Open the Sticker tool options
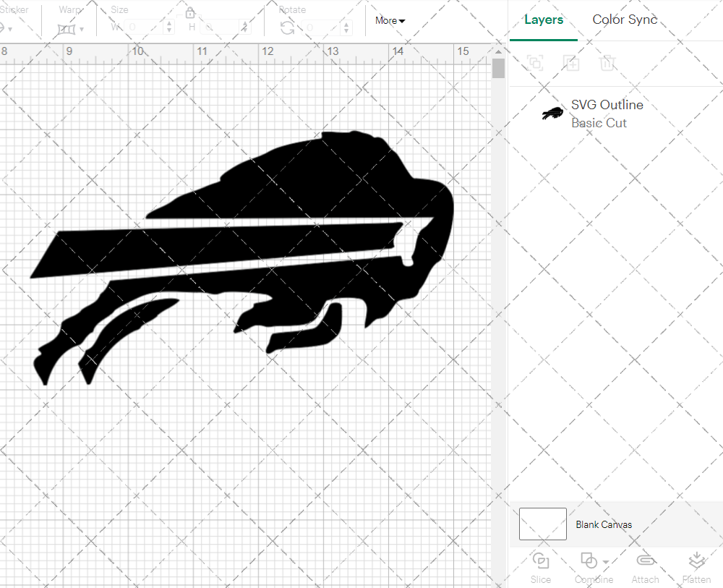This screenshot has height=588, width=723. 9,29
